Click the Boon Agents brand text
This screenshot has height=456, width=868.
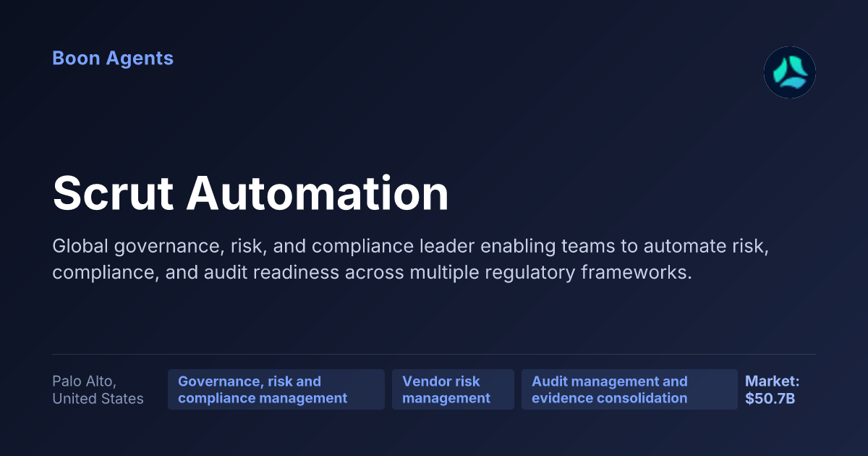[x=113, y=59]
